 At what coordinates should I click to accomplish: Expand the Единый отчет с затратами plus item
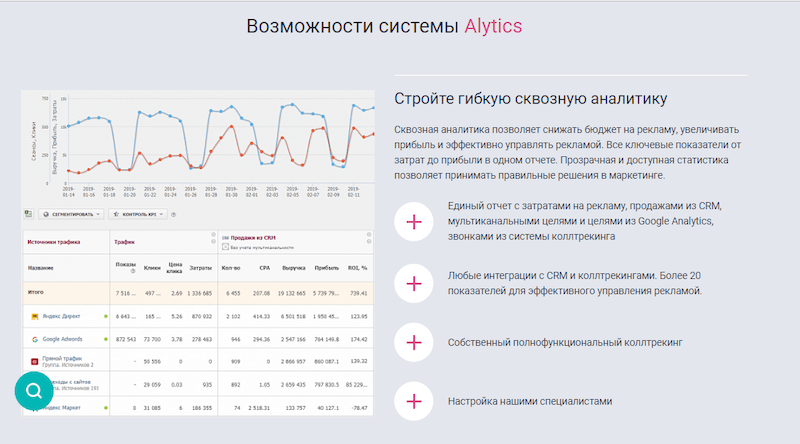click(414, 221)
